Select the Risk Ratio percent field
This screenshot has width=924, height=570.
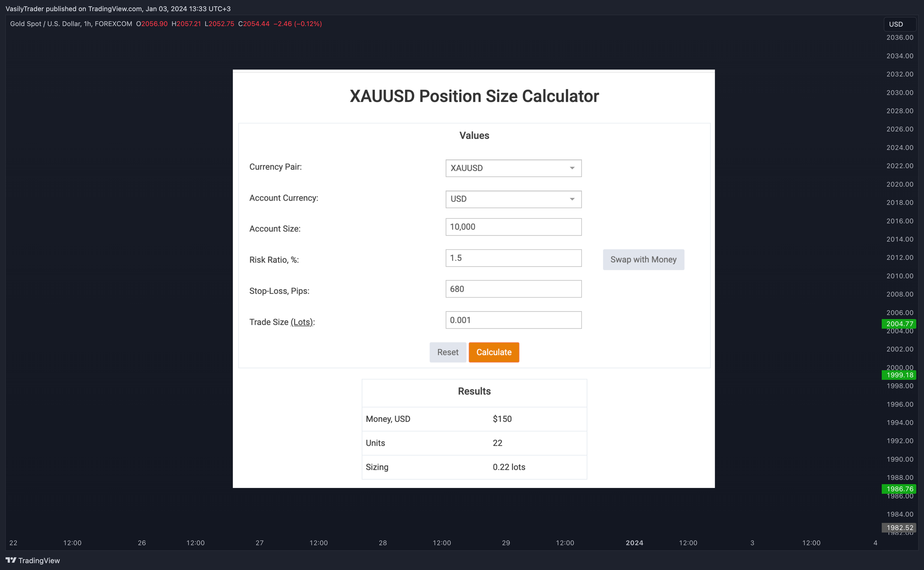pos(513,258)
